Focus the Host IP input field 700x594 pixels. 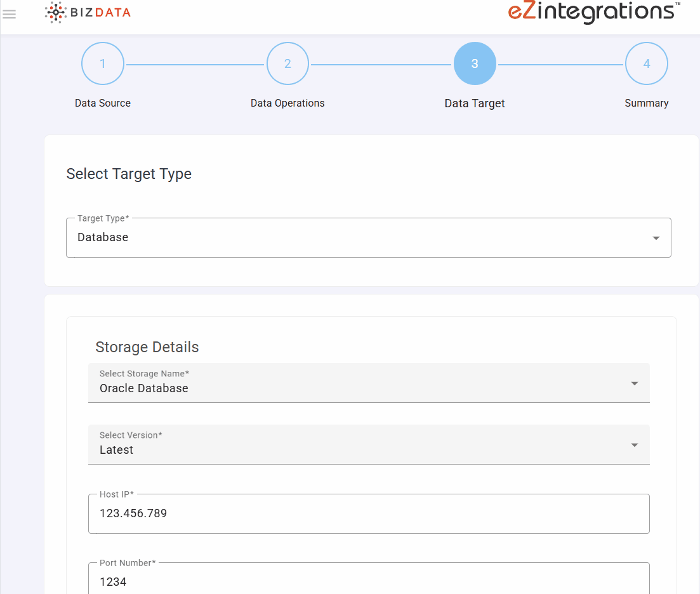tap(368, 514)
